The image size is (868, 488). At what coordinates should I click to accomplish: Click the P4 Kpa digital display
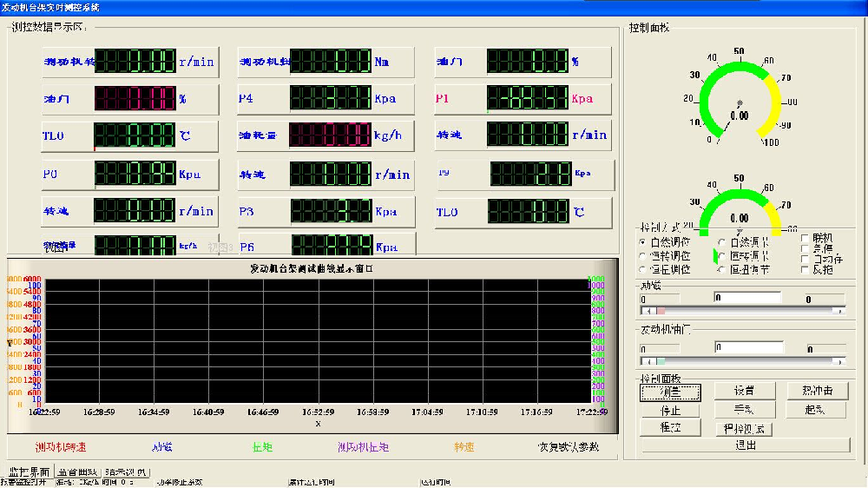point(331,98)
